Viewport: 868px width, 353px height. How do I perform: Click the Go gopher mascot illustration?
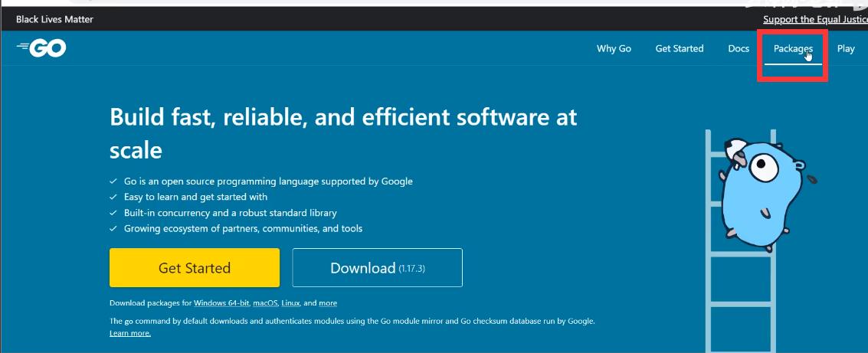[767, 194]
